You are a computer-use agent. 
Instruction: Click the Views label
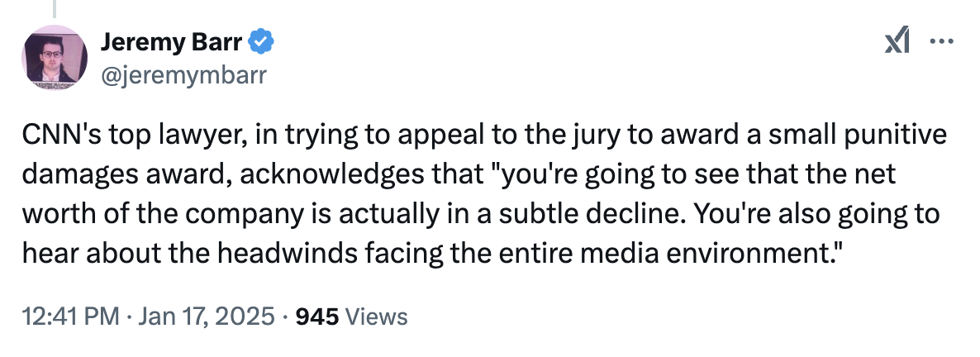click(x=375, y=316)
